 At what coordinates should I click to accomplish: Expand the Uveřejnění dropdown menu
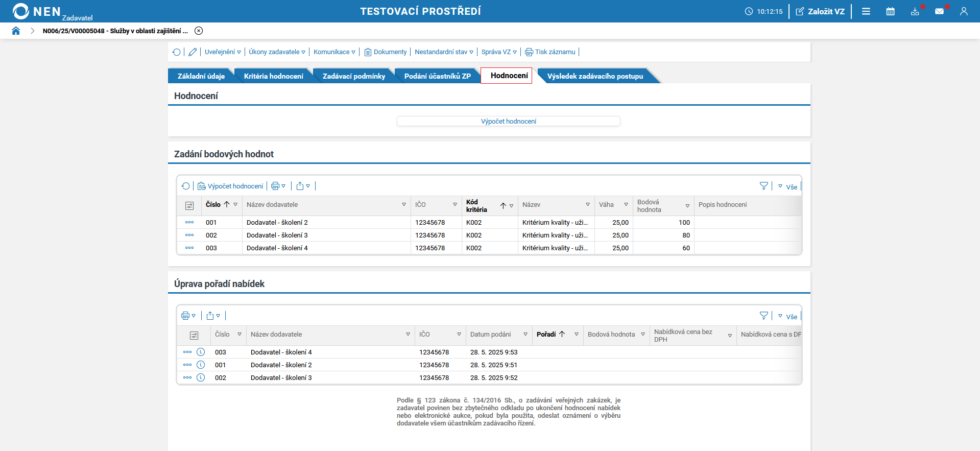(x=223, y=52)
